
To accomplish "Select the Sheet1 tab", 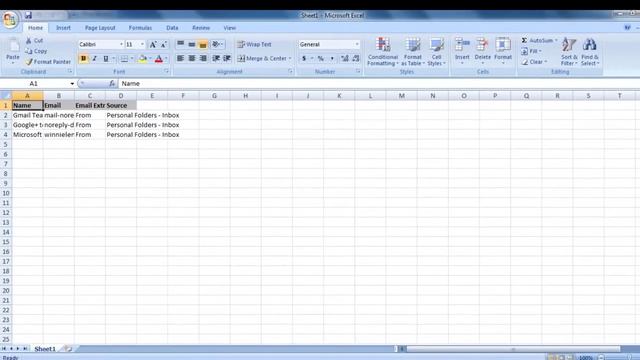I will 45,349.
